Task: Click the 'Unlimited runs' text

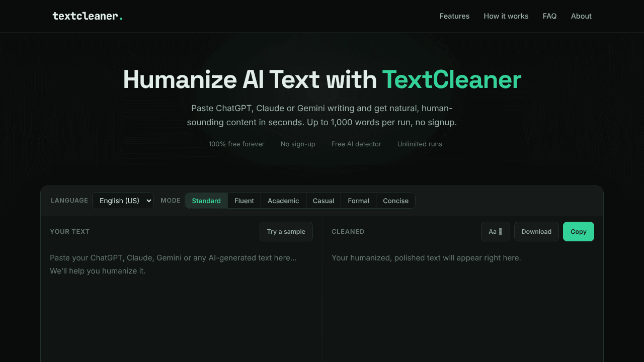Action: point(420,144)
